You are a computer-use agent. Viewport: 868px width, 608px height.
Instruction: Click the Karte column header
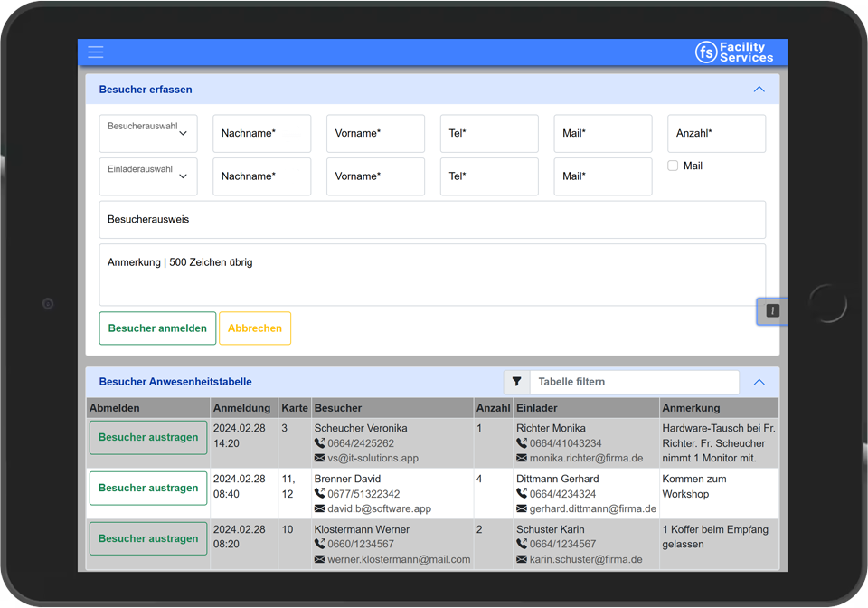(x=295, y=408)
